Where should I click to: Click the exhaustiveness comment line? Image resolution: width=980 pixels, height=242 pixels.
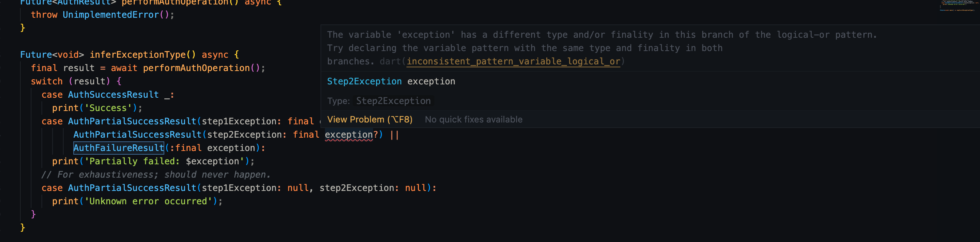[156, 174]
